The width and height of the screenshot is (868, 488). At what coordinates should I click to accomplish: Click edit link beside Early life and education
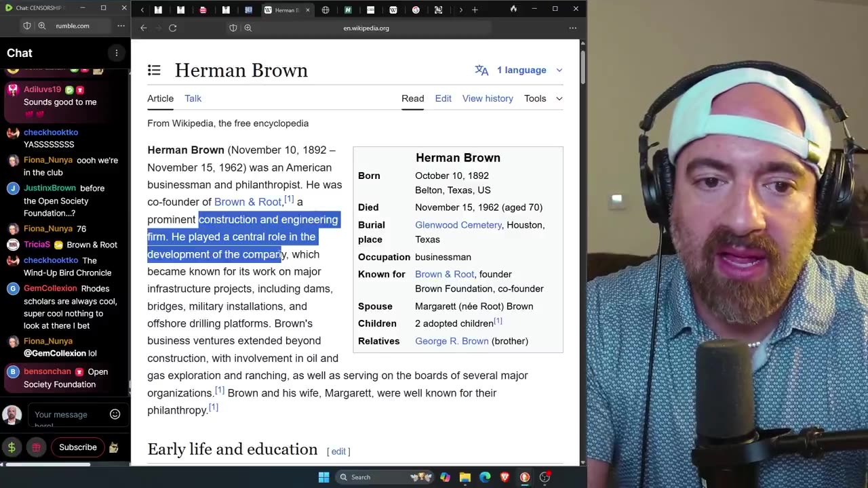(338, 451)
